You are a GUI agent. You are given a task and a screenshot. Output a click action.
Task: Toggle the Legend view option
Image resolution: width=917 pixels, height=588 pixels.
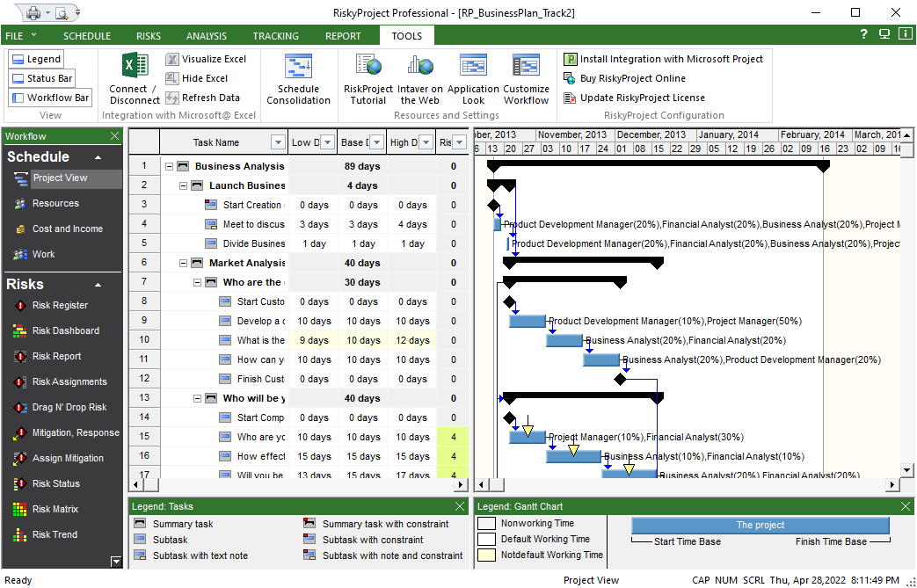point(36,59)
